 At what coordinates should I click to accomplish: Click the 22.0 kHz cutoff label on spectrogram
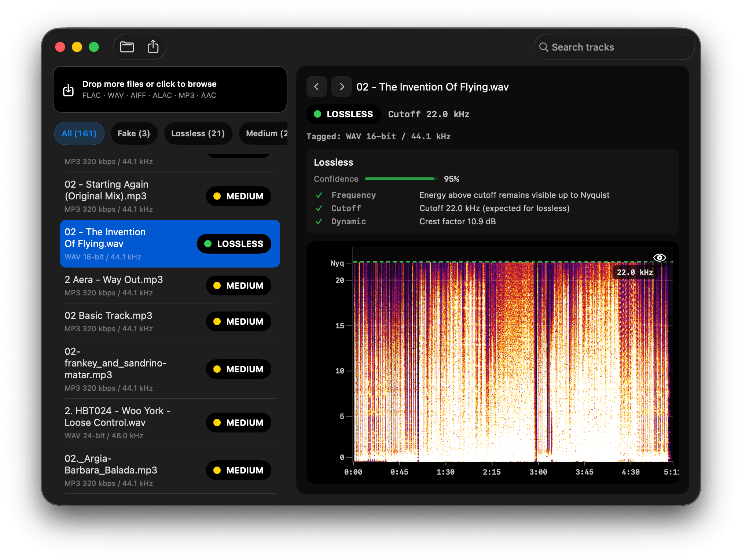(635, 272)
